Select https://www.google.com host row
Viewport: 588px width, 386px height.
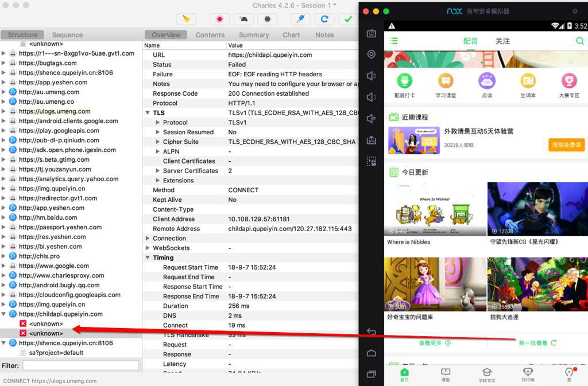(x=54, y=266)
